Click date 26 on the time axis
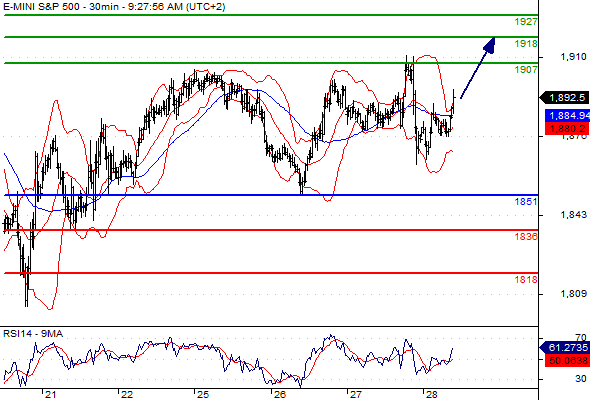Viewport: 590px width, 400px height. coord(280,395)
